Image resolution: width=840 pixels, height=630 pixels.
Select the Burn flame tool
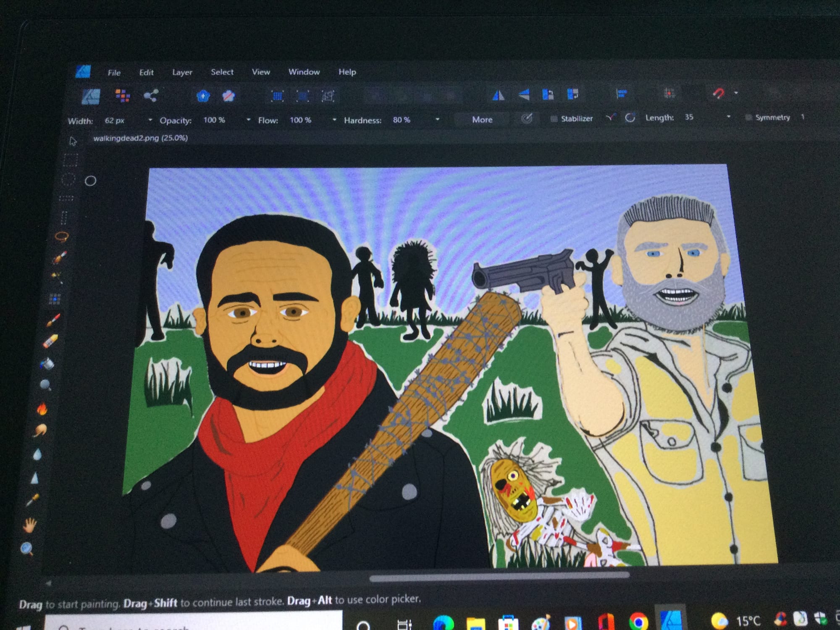click(42, 409)
